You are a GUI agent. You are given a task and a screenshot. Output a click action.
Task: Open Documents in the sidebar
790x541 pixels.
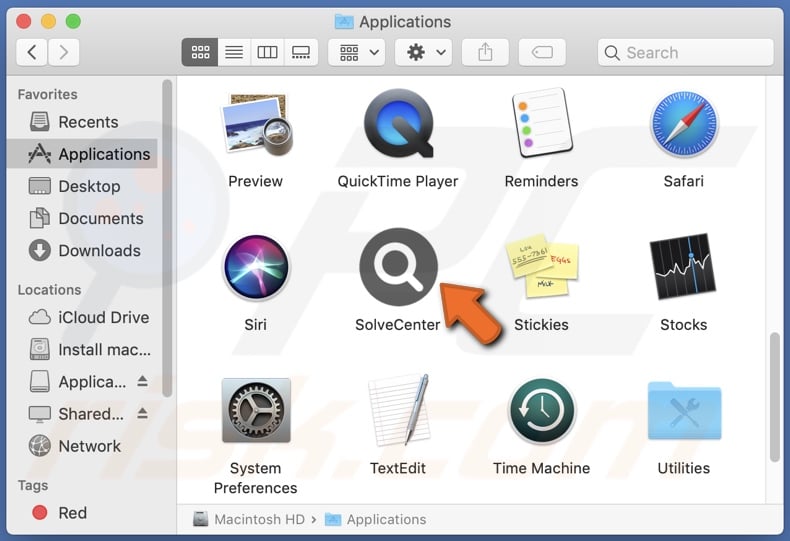coord(83,218)
